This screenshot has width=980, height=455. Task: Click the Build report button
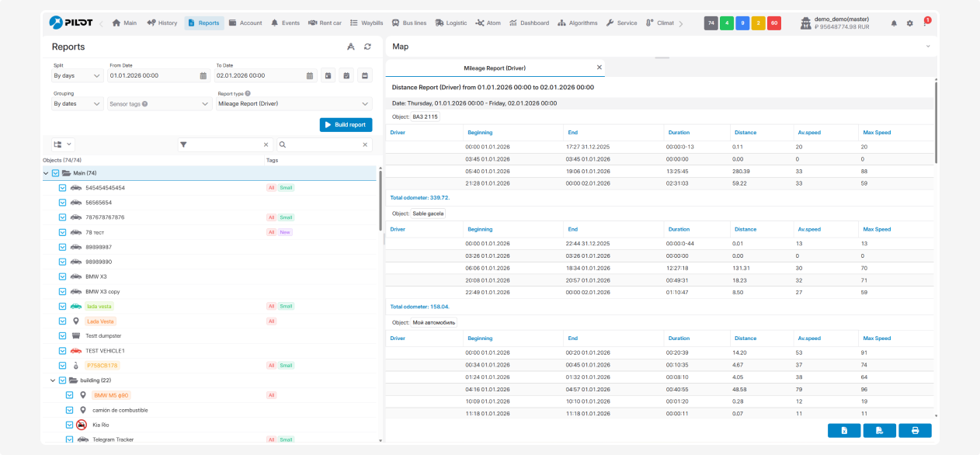point(346,125)
